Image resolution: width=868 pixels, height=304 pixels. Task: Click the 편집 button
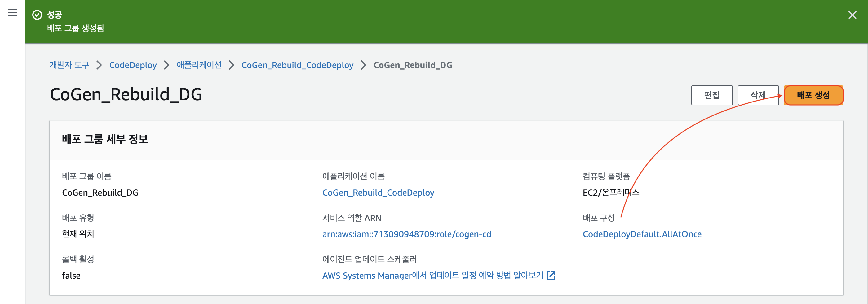712,95
